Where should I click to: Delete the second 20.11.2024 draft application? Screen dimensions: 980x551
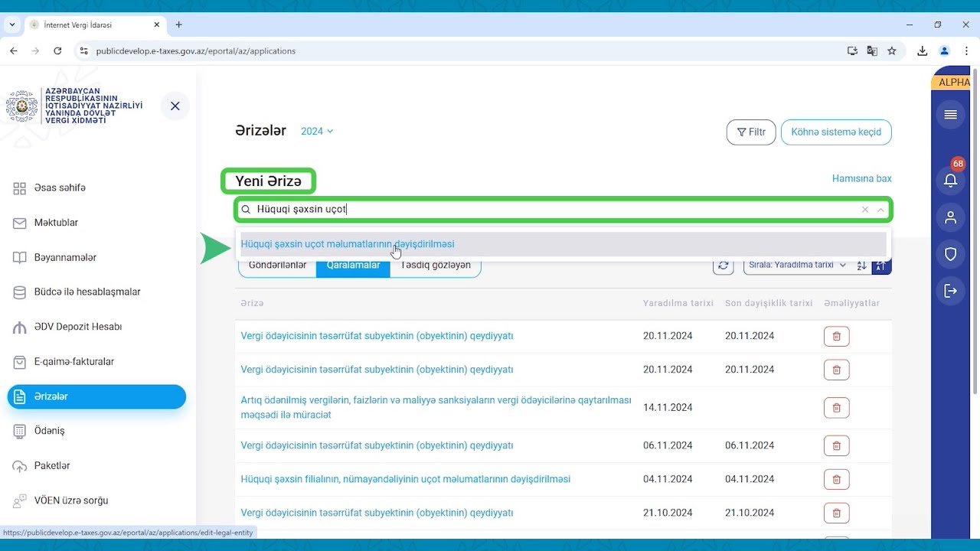(x=836, y=370)
